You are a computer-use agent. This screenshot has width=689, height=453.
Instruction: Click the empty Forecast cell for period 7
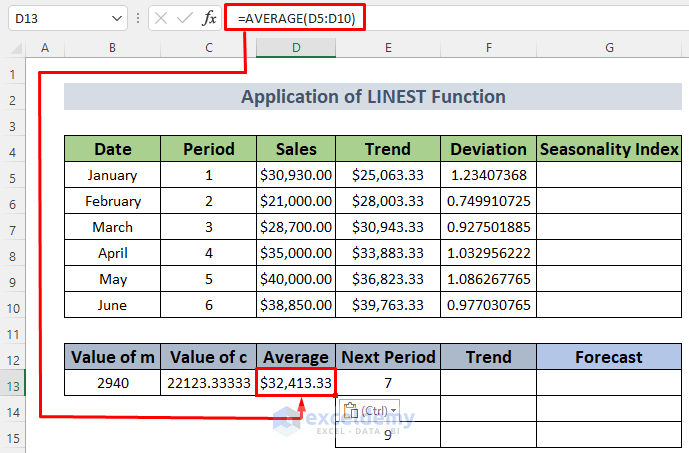[x=609, y=383]
